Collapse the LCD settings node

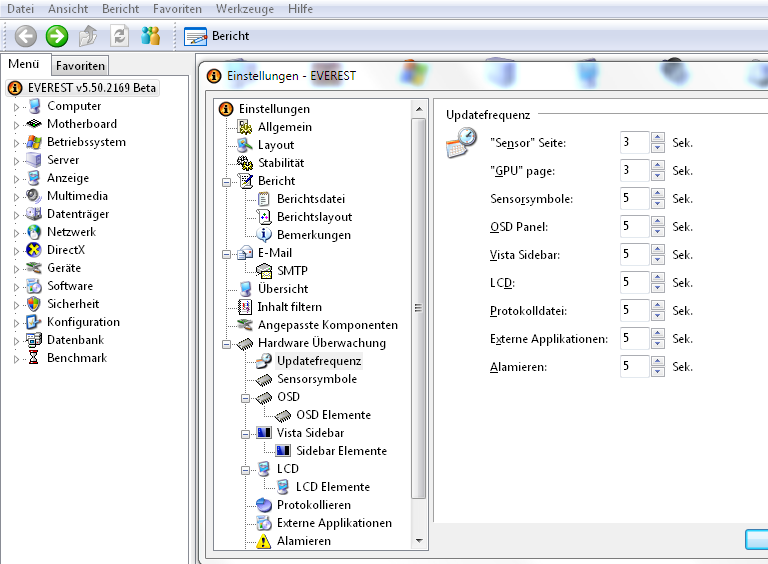245,470
